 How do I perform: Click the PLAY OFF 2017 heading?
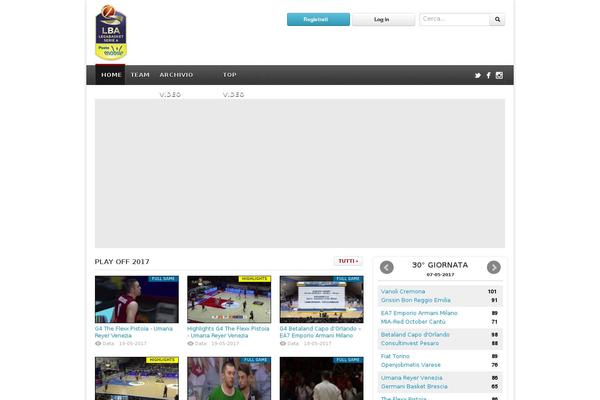pyautogui.click(x=122, y=262)
